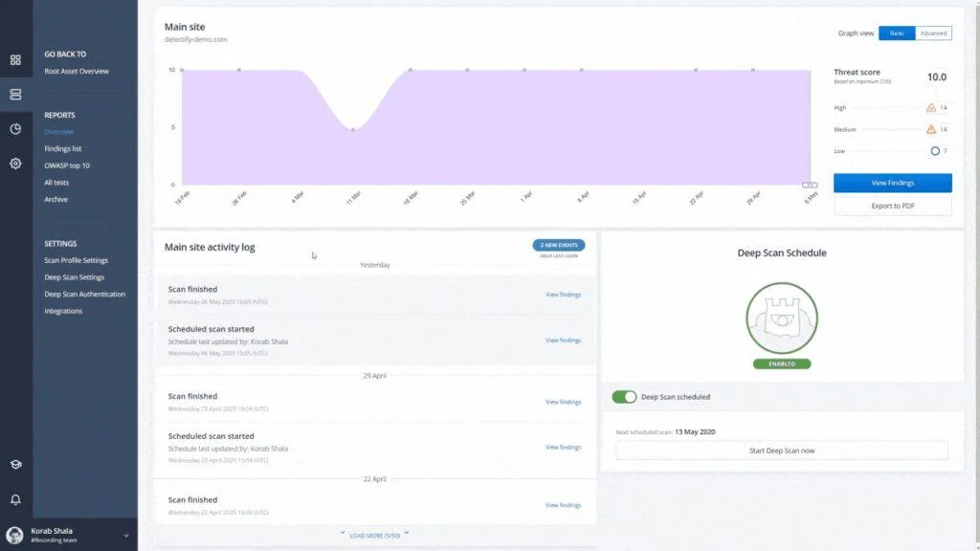Open Export to PDF
The height and width of the screenshot is (551, 980).
click(x=893, y=206)
